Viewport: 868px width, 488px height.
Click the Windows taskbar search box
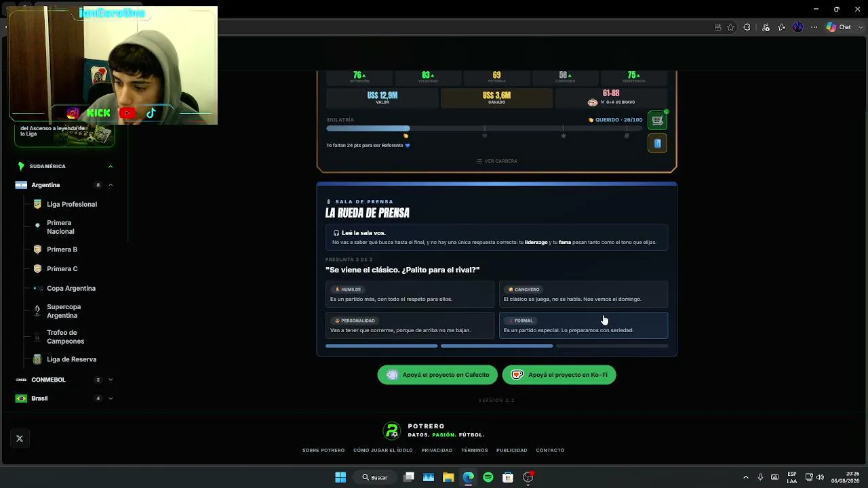375,477
